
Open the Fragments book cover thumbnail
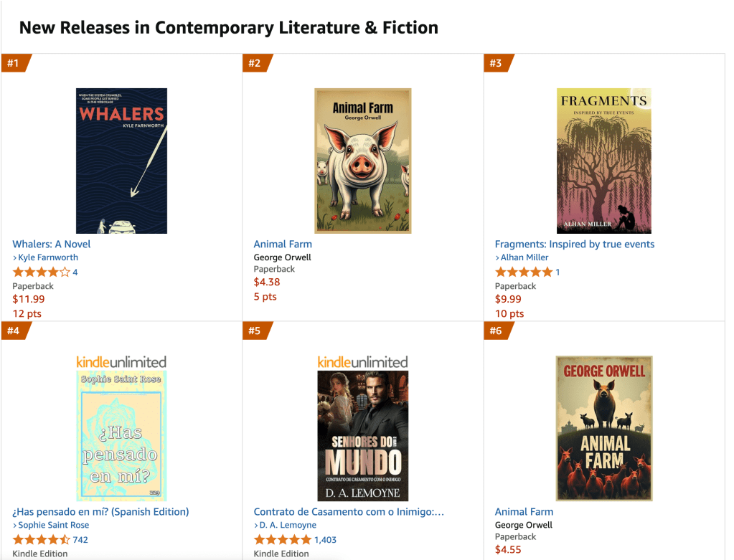[603, 161]
